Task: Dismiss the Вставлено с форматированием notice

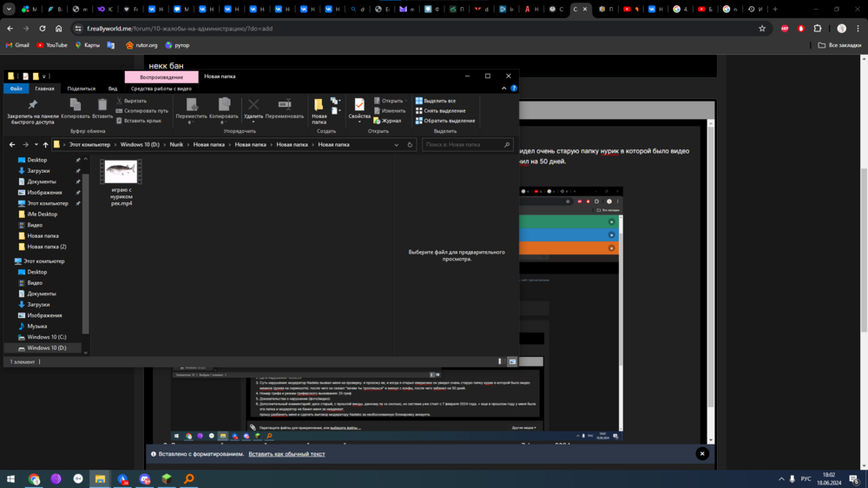Action: [702, 454]
